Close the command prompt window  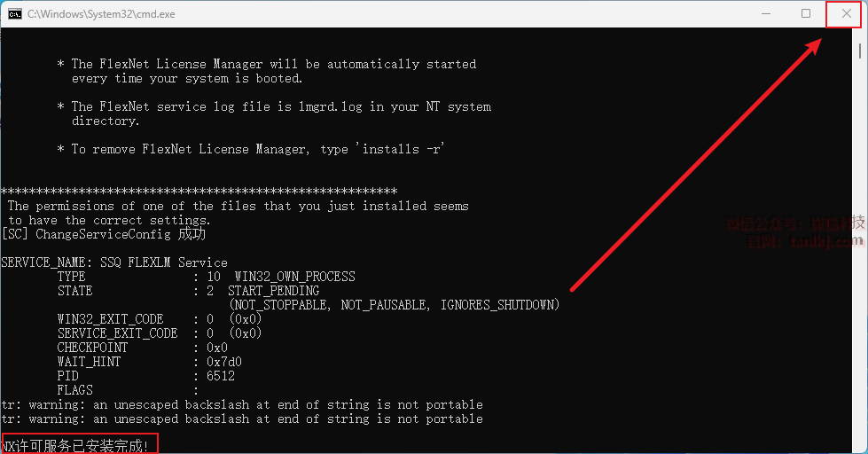click(846, 13)
